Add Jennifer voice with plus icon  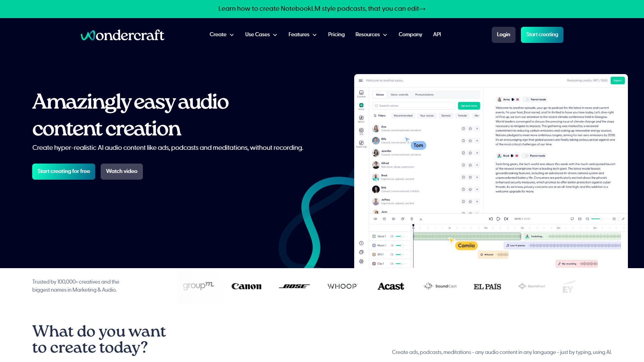tap(477, 153)
